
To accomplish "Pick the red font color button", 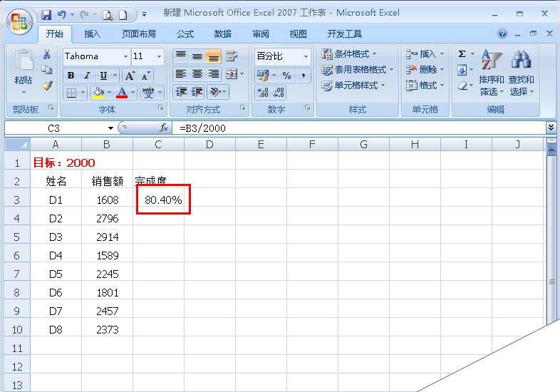I will [x=122, y=93].
